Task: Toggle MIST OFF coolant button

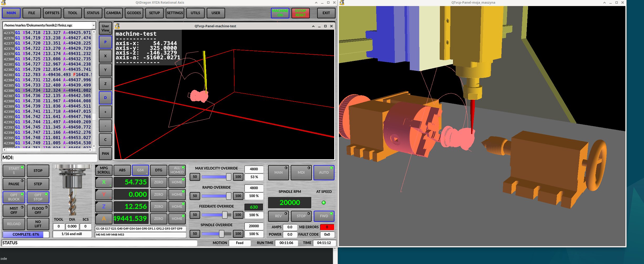Action: click(x=14, y=210)
